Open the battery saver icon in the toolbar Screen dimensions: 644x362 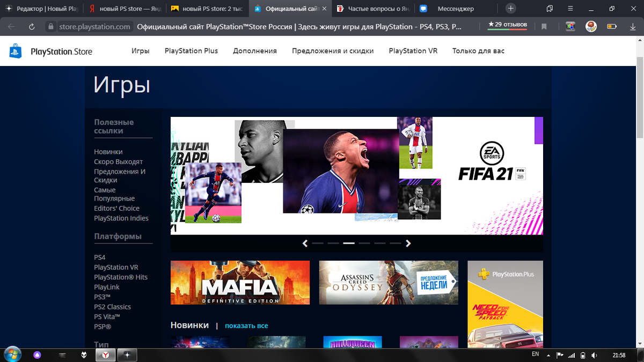[612, 25]
